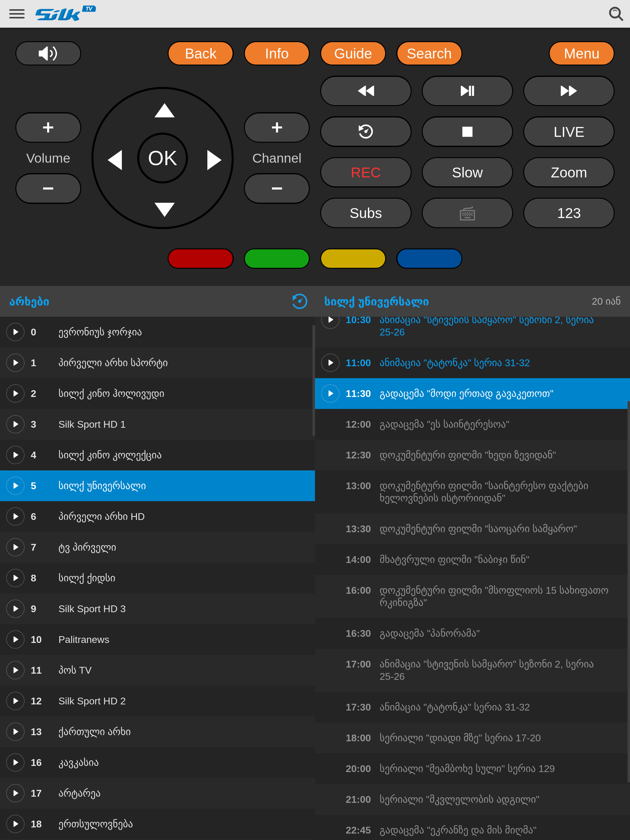
Task: Play channel 0 ევრონიუს ჯორჯია
Action: click(x=16, y=332)
